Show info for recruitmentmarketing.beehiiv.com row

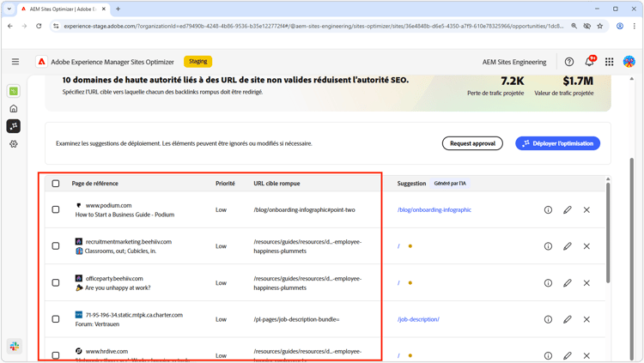[548, 246]
